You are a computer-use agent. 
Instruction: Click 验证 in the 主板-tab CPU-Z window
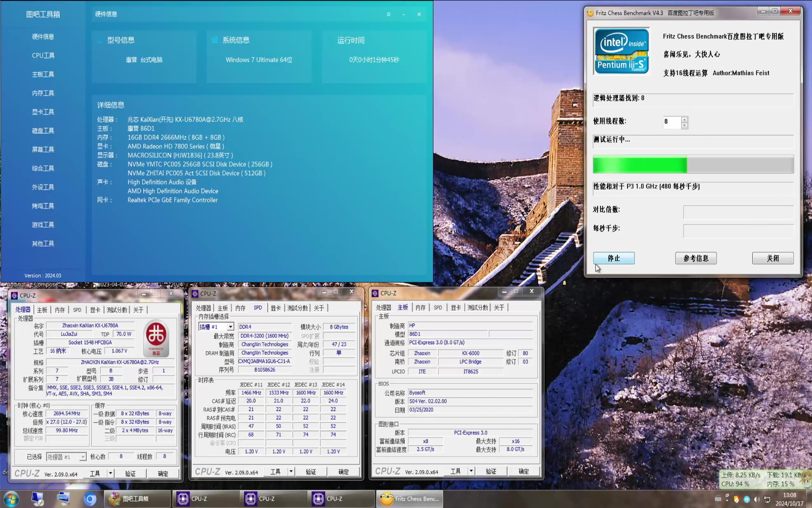click(x=491, y=471)
